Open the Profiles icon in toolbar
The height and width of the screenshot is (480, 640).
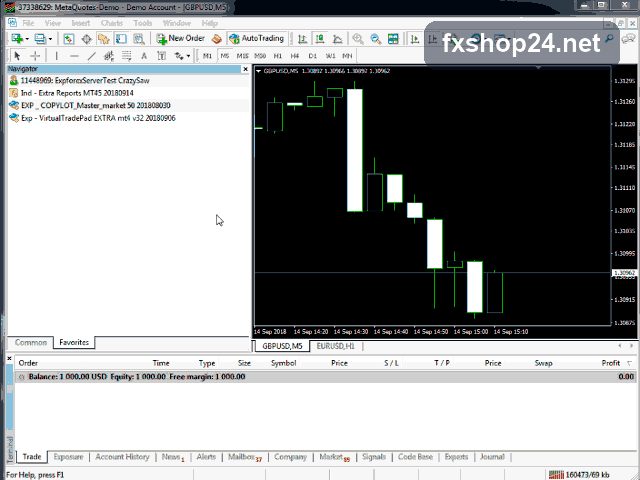pos(40,39)
